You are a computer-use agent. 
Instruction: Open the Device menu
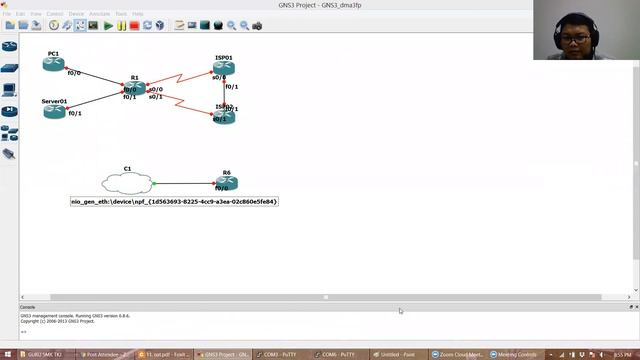pyautogui.click(x=76, y=14)
